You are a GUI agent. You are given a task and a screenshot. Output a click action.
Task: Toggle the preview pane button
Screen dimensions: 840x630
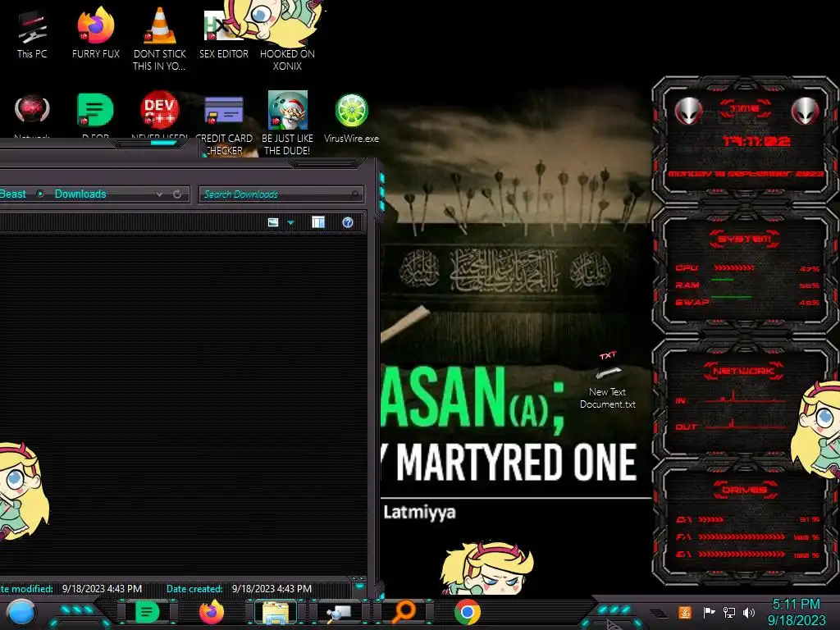click(318, 222)
